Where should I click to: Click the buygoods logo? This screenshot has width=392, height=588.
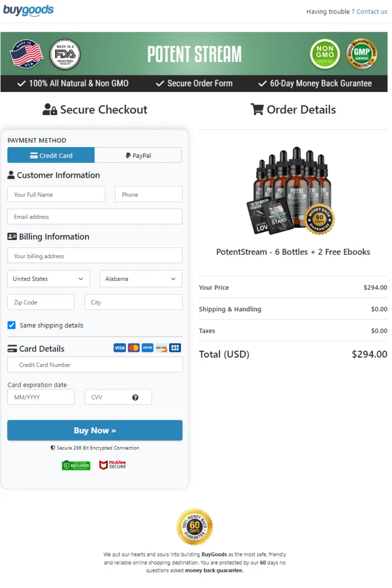click(x=28, y=9)
